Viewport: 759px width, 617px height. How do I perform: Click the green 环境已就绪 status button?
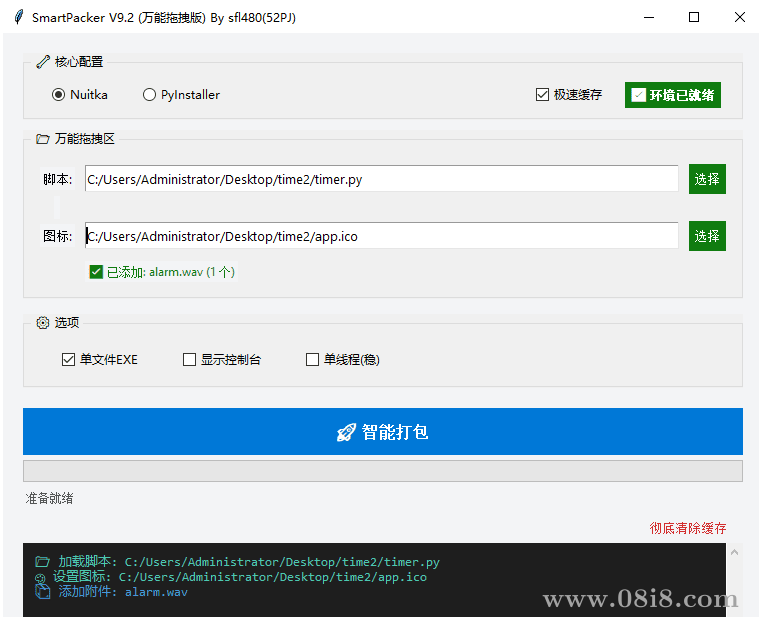point(672,95)
